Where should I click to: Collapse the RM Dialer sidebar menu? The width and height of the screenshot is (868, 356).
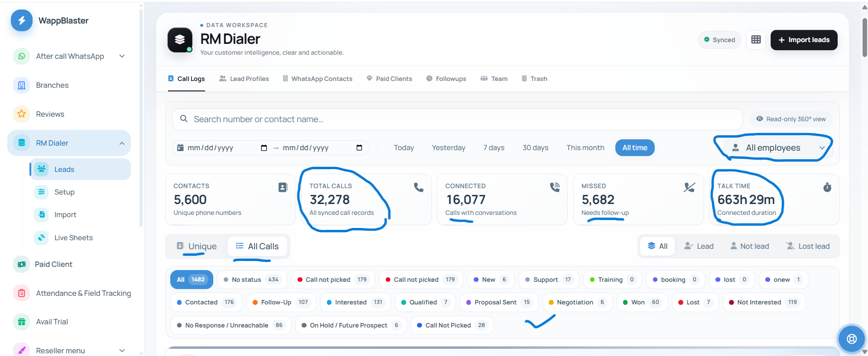click(122, 143)
